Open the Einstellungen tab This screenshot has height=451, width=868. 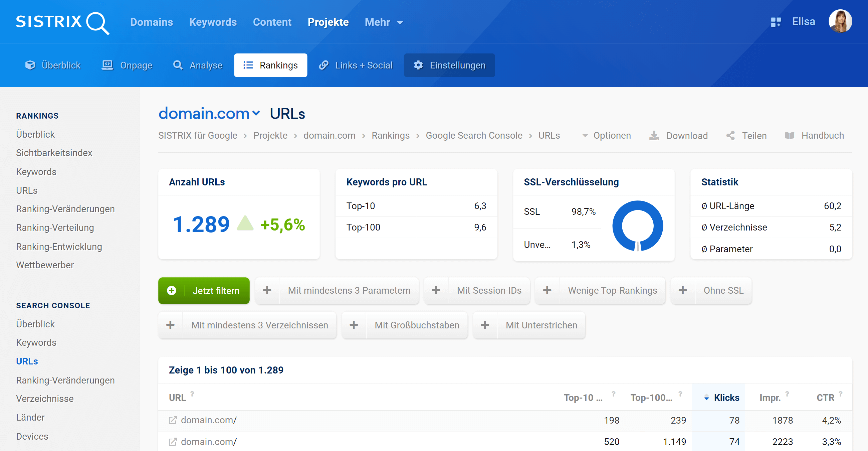[449, 65]
